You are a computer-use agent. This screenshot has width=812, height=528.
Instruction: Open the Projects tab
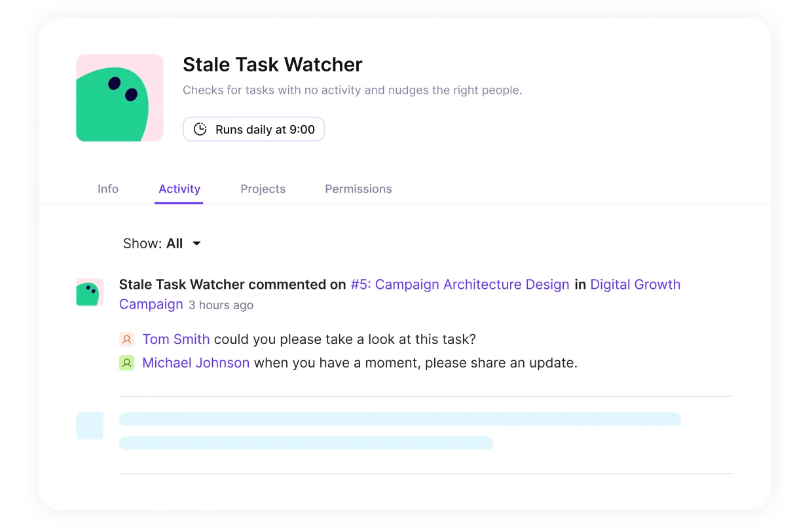tap(263, 189)
